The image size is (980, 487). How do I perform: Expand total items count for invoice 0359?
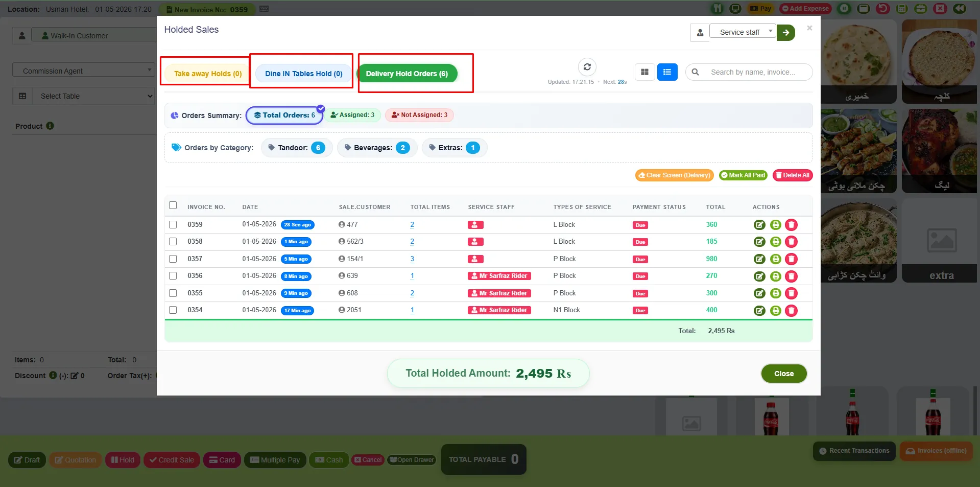tap(412, 225)
